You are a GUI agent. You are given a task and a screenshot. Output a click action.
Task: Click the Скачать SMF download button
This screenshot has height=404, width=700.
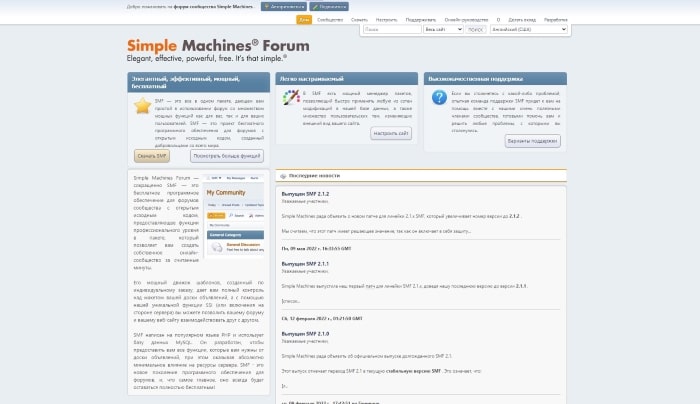coord(152,156)
